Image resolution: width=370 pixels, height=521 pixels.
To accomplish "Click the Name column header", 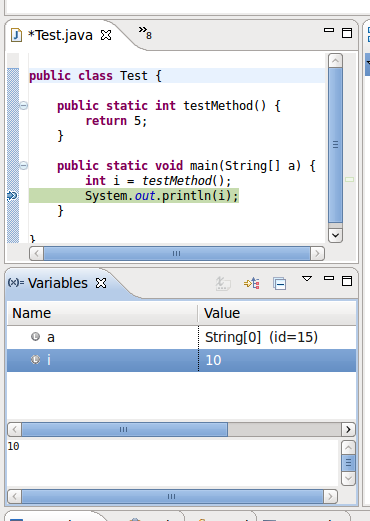I will (102, 313).
